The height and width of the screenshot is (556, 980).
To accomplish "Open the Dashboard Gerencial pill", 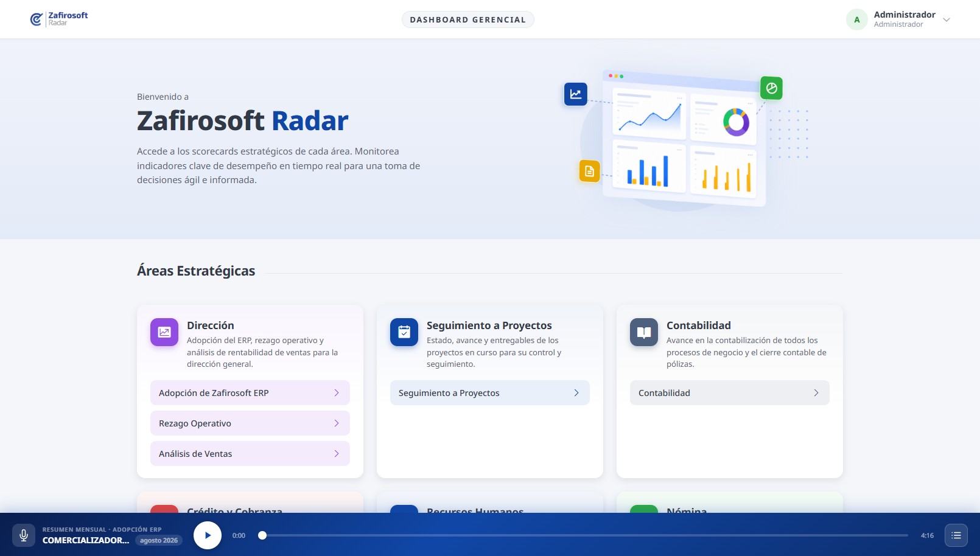I will point(467,19).
